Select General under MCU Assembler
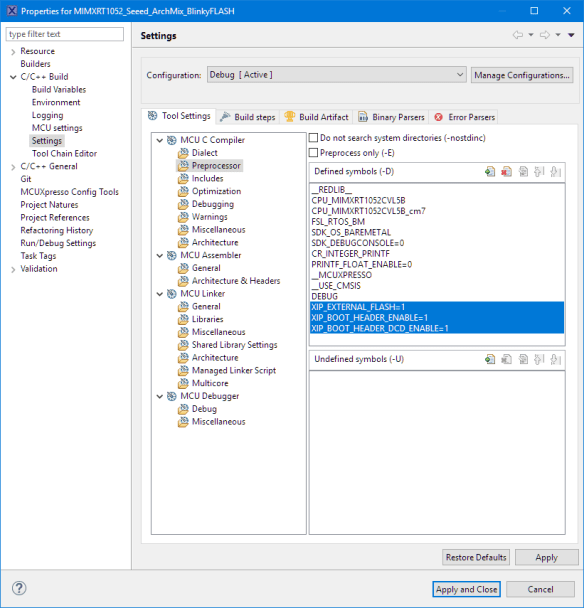The height and width of the screenshot is (608, 584). click(x=206, y=268)
